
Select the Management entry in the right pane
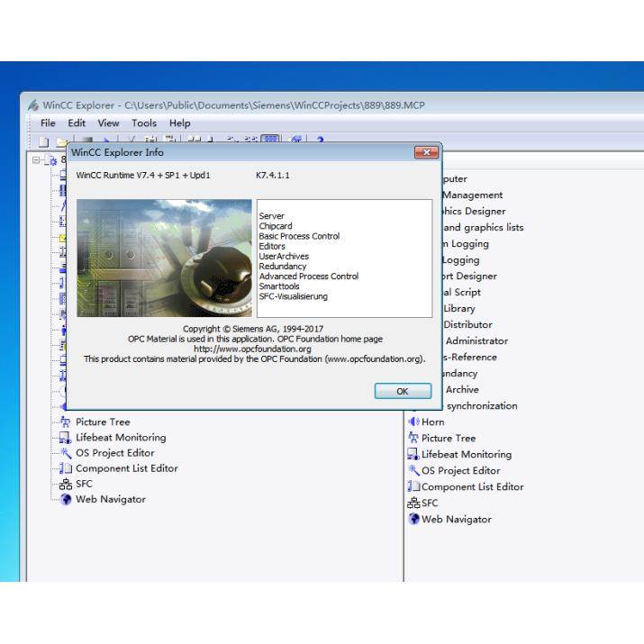tap(473, 195)
